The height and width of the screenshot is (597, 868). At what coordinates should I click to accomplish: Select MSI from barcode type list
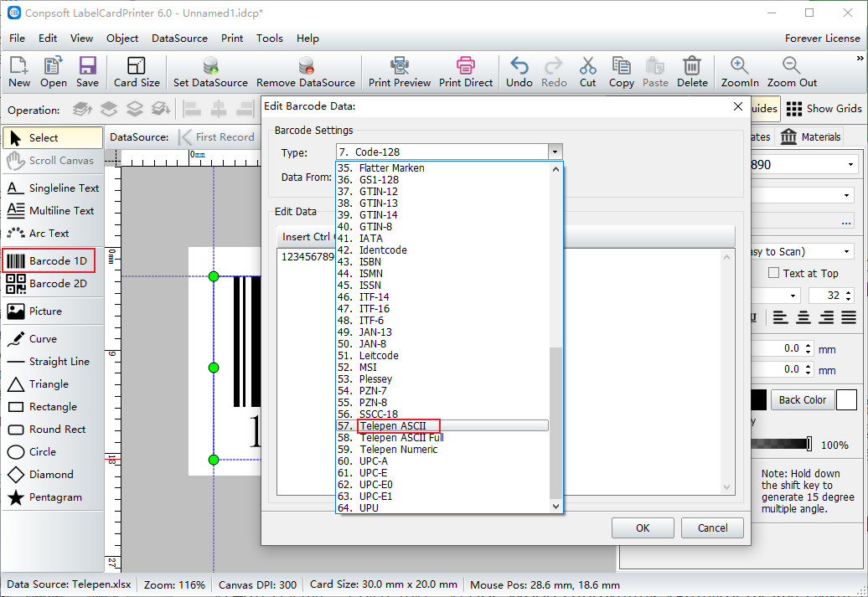tap(442, 367)
